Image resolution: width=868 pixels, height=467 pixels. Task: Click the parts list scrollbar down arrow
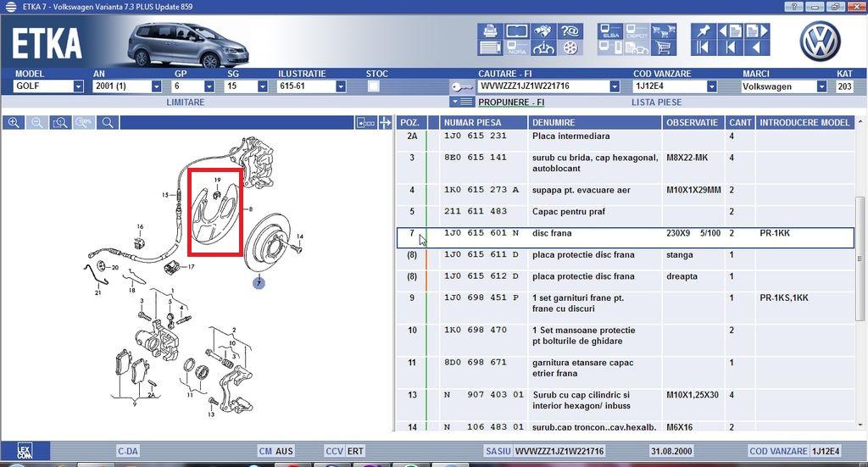(860, 425)
